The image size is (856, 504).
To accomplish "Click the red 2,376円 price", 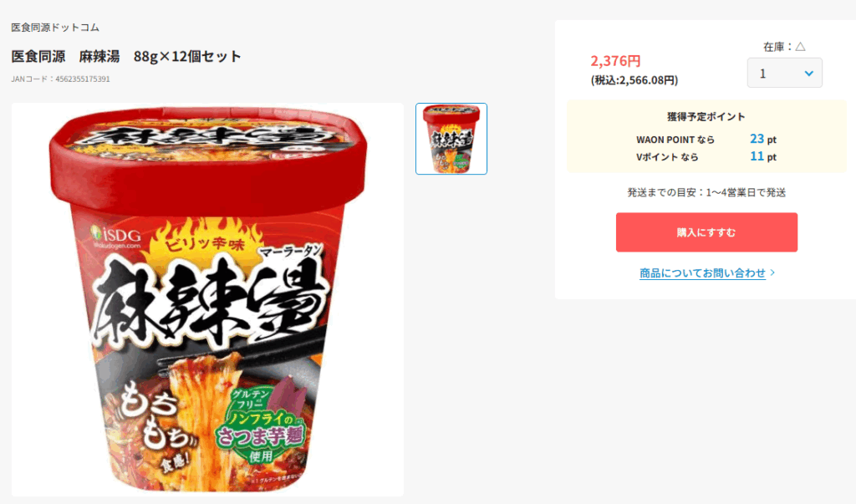I will [615, 61].
